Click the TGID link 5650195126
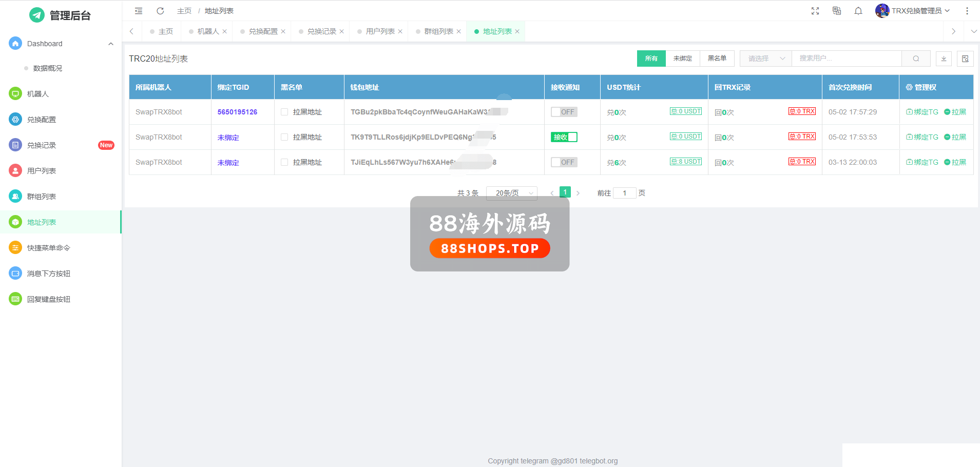The height and width of the screenshot is (467, 980). coord(237,112)
